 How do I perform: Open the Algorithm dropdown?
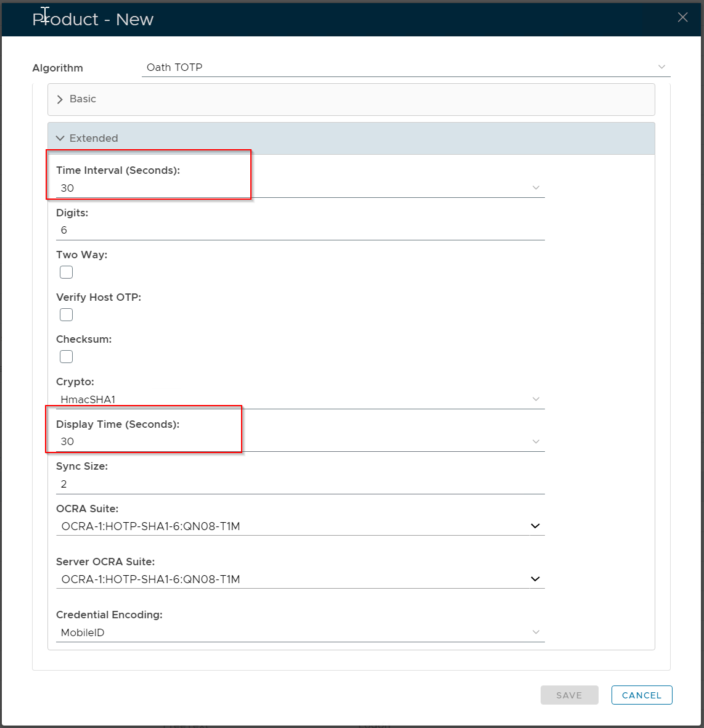(661, 67)
